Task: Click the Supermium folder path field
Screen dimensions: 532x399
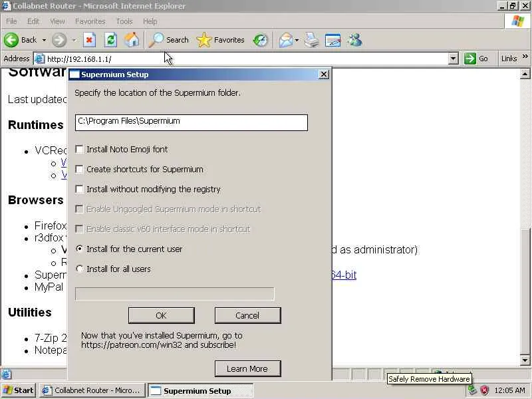Action: [x=192, y=122]
